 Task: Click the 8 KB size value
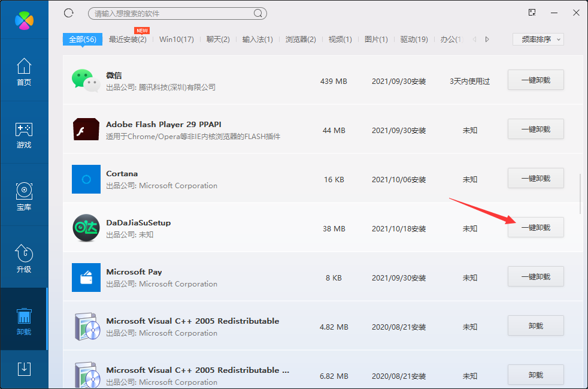pyautogui.click(x=334, y=278)
